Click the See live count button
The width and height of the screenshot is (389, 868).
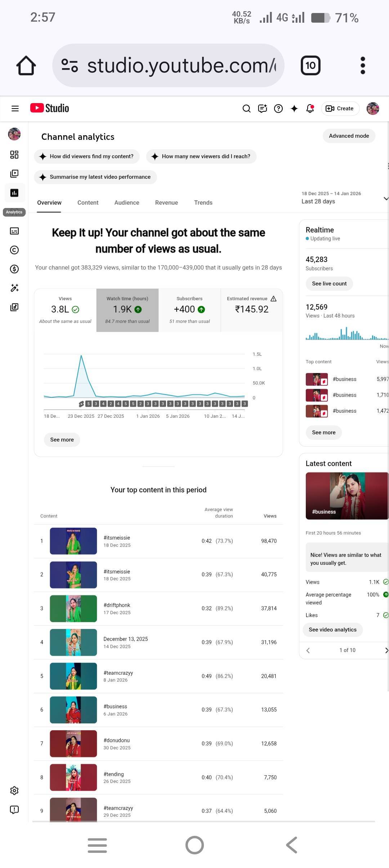pos(329,284)
